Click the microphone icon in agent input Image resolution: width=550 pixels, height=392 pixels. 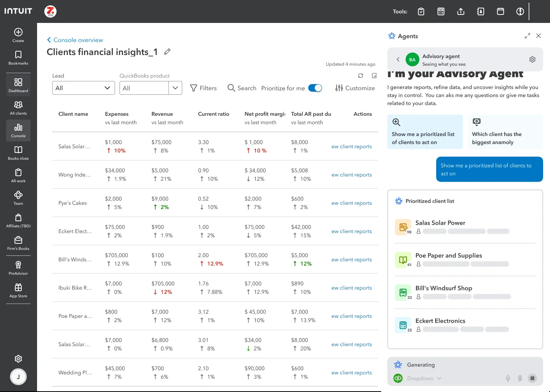[x=508, y=378]
